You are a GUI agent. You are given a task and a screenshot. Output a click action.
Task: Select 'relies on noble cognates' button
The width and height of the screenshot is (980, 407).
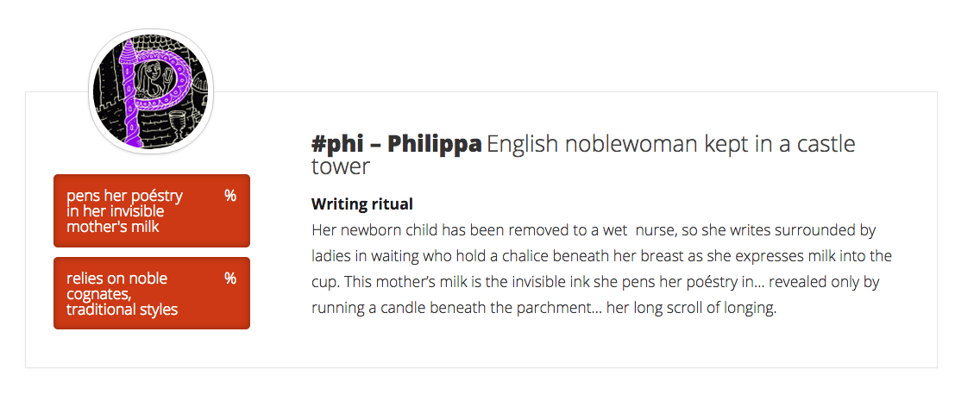(152, 293)
